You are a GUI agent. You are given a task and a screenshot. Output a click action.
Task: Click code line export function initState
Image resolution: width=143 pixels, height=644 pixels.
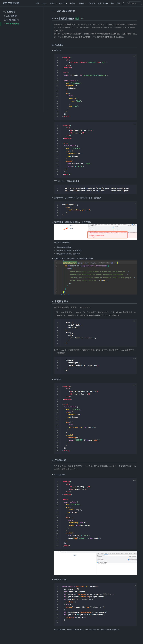(81, 586)
